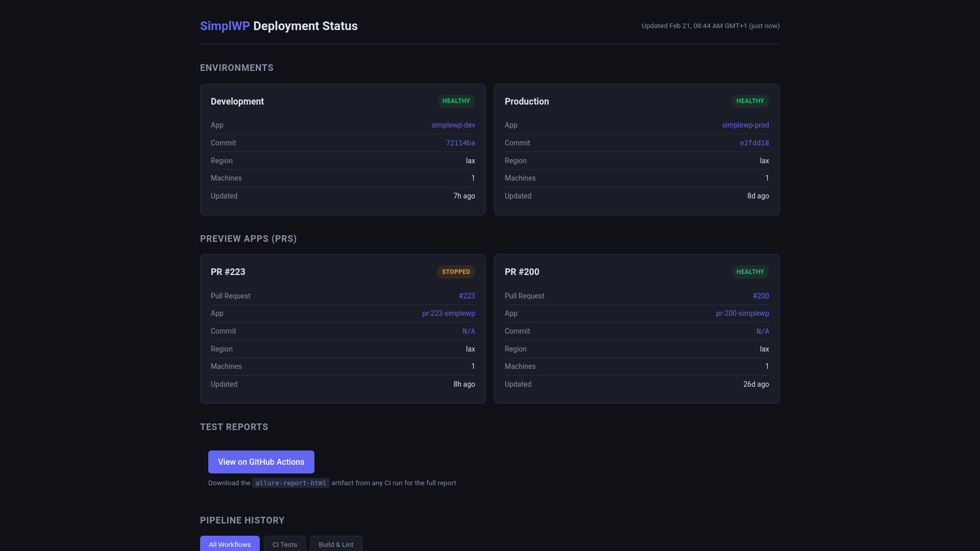This screenshot has height=551, width=980.
Task: Open pull request #223 link
Action: point(467,296)
